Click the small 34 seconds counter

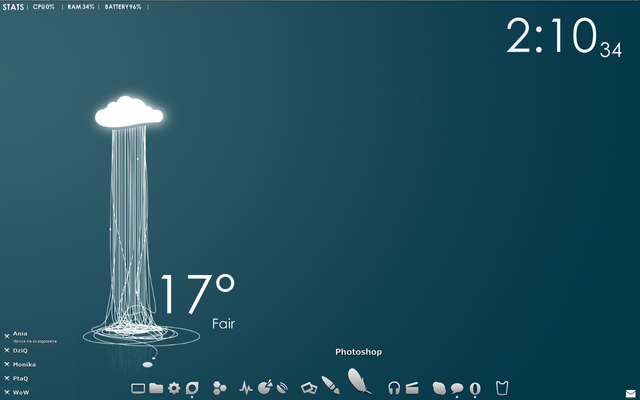611,50
